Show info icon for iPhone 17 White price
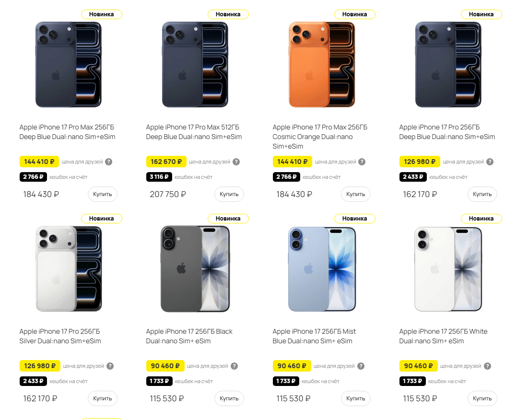This screenshot has height=420, width=528. pyautogui.click(x=487, y=366)
